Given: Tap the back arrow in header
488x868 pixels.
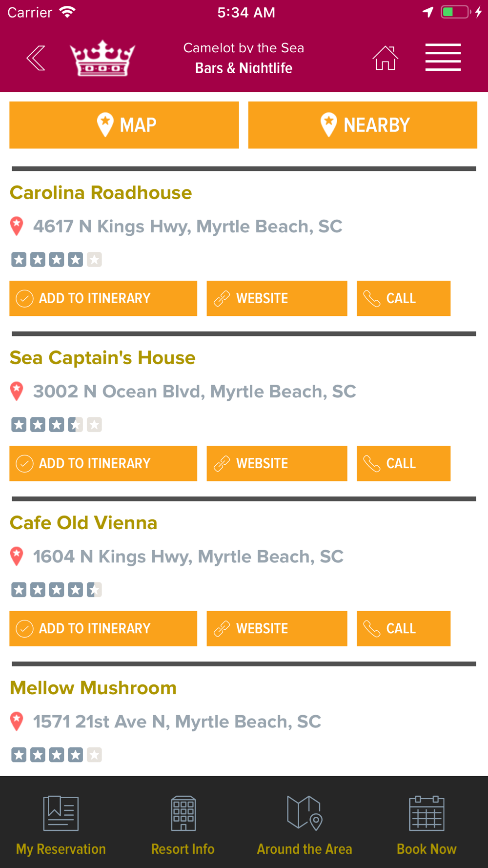Looking at the screenshot, I should [36, 58].
